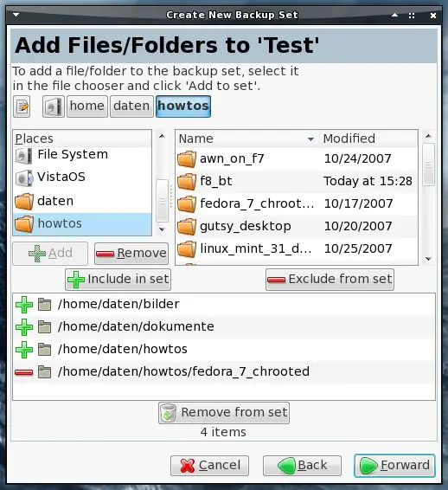Click the VistaOS disk icon

pos(24,178)
